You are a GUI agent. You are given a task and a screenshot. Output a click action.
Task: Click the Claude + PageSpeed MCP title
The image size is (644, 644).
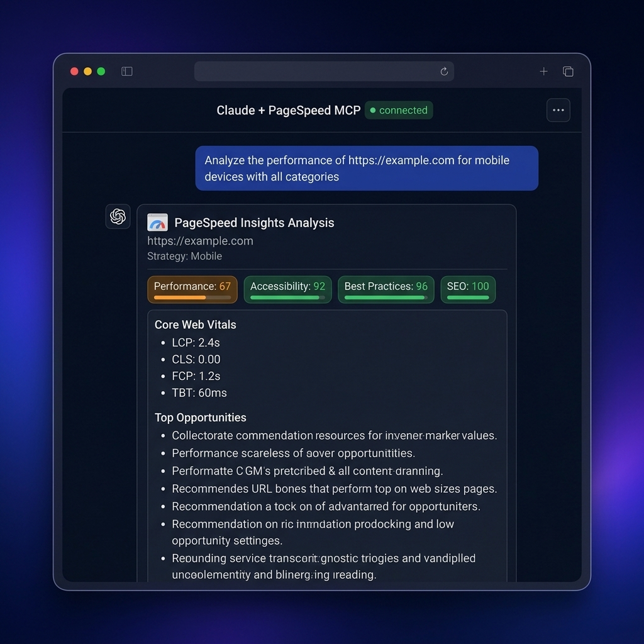tap(288, 110)
